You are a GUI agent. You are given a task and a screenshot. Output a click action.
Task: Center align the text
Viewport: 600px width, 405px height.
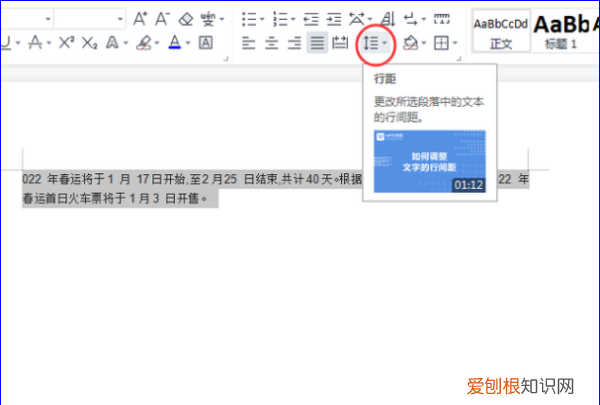[272, 42]
